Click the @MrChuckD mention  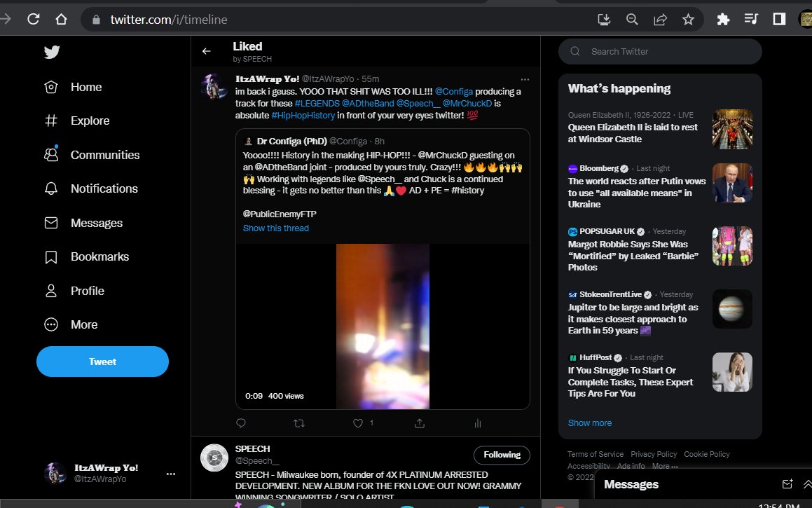[467, 104]
